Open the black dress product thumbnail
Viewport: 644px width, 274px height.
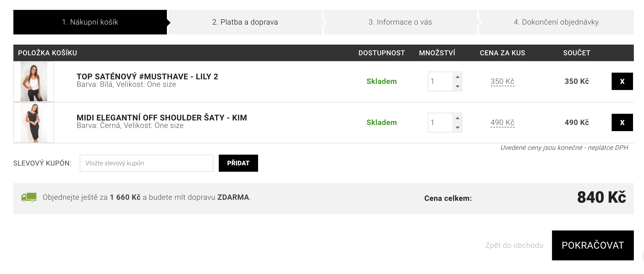[34, 123]
